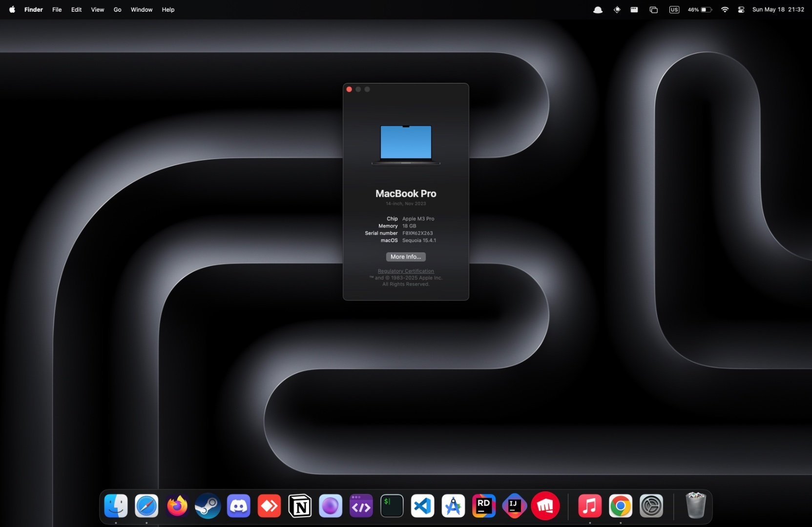Image resolution: width=812 pixels, height=527 pixels.
Task: Open Firefox in the dock
Action: point(177,506)
